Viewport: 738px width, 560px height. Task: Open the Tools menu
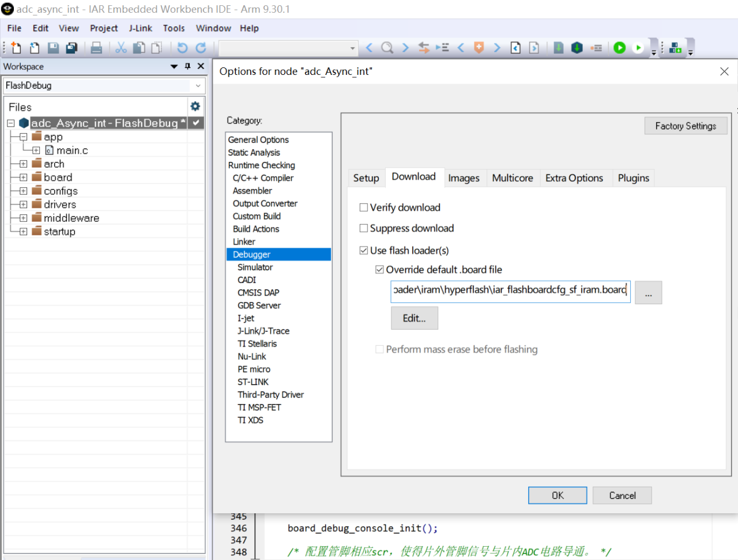point(174,28)
